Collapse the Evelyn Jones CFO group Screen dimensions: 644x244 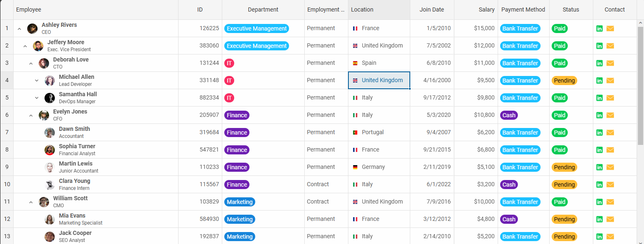[x=31, y=116]
